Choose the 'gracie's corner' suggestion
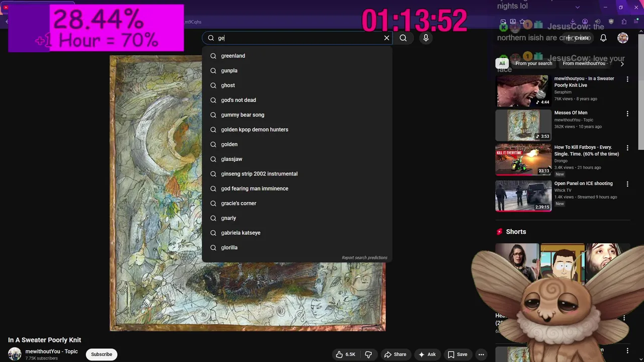The height and width of the screenshot is (362, 644). tap(297, 203)
